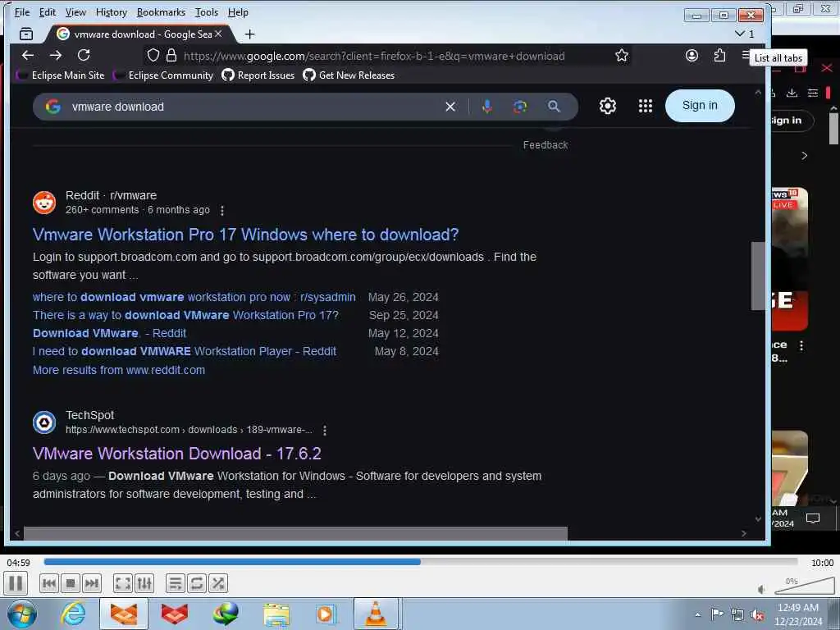The image size is (840, 630).
Task: Open the File menu
Action: tap(22, 11)
